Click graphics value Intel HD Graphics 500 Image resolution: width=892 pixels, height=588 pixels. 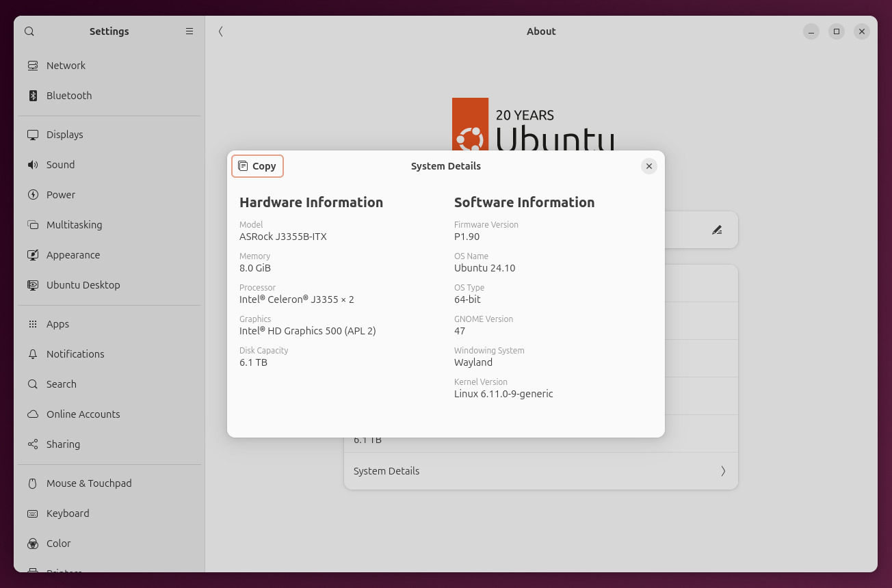point(308,331)
